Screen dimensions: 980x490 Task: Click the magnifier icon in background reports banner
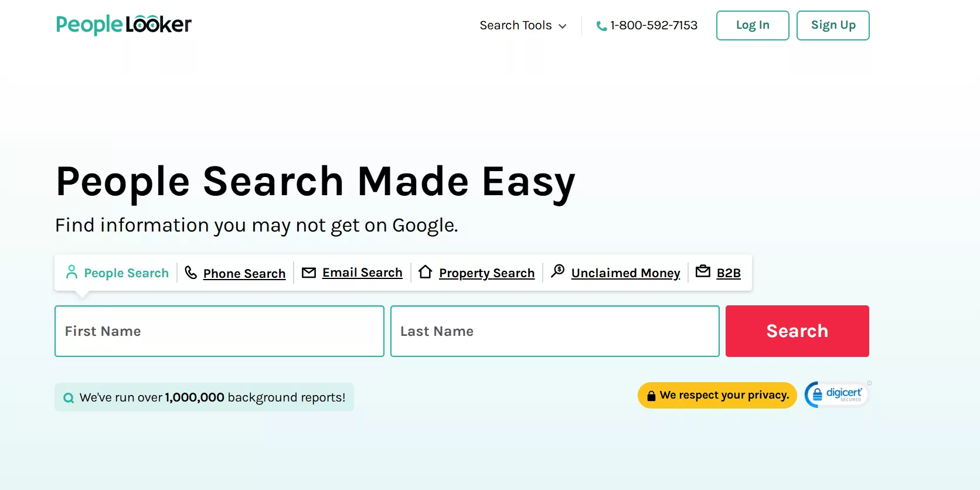click(69, 398)
